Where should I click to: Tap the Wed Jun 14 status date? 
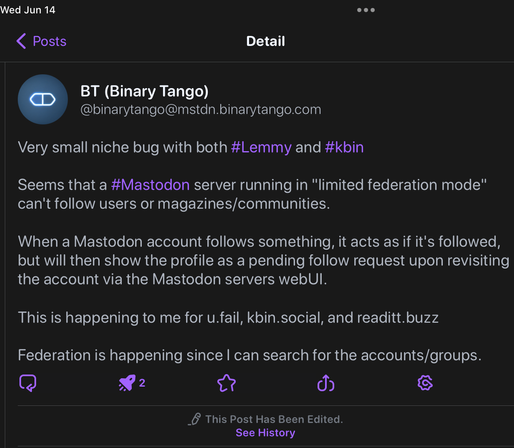pyautogui.click(x=28, y=10)
